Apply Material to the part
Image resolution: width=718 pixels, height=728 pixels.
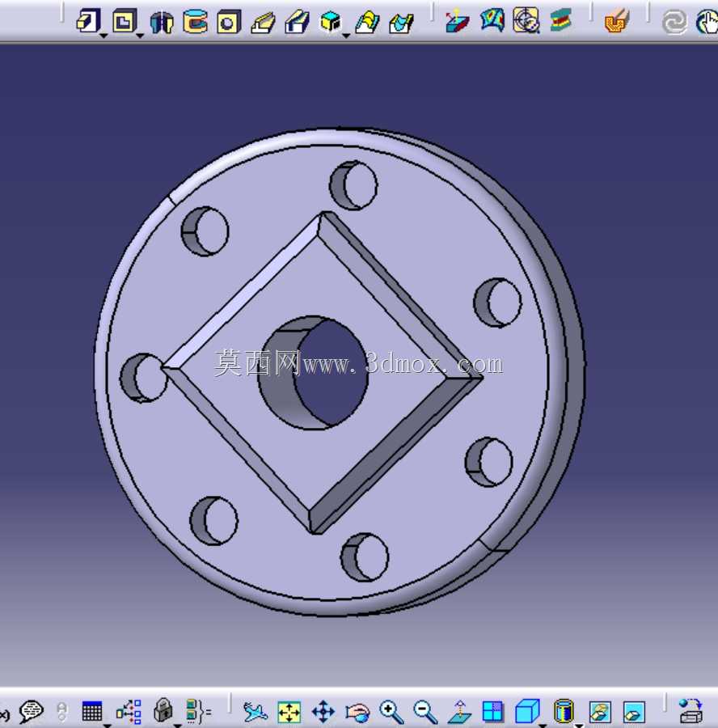click(x=617, y=21)
